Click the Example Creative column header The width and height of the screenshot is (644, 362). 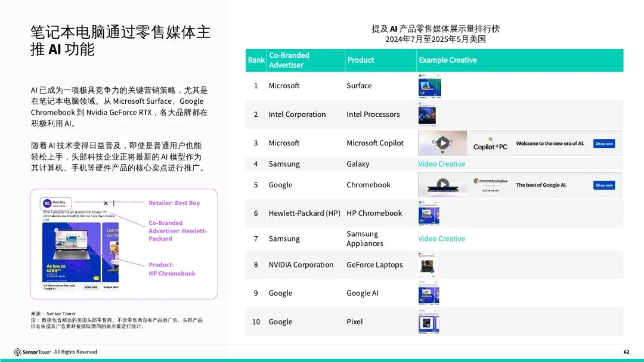pyautogui.click(x=519, y=60)
